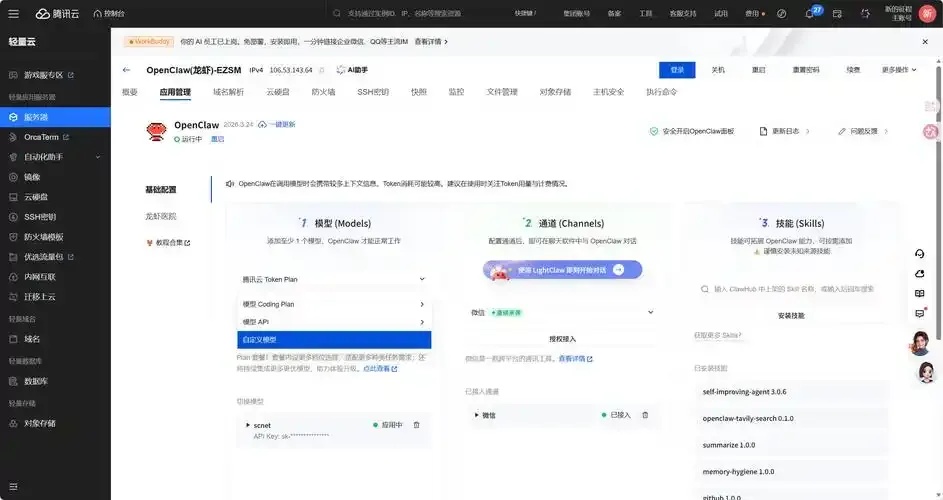Click the 腾讯云 cloud logo
The width and height of the screenshot is (943, 500).
pyautogui.click(x=58, y=13)
